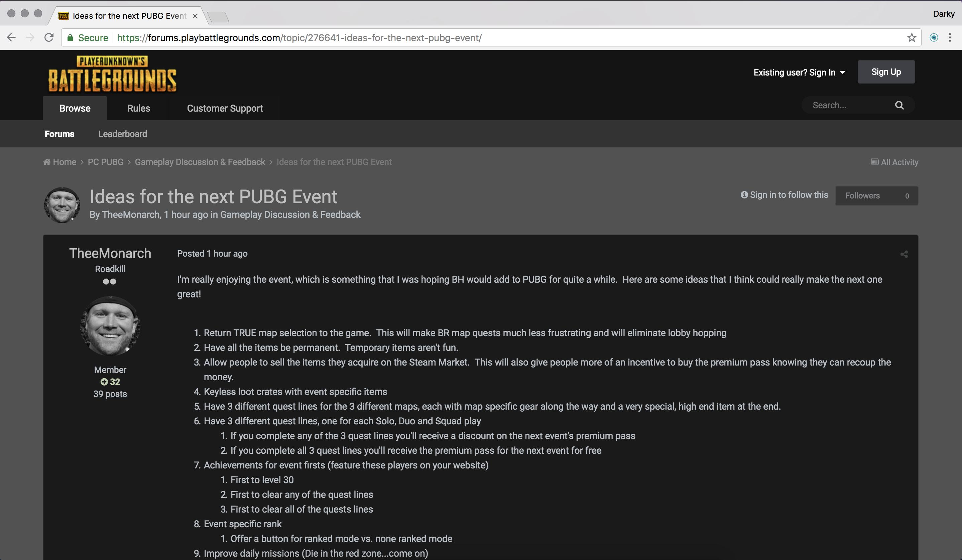Click Member group label
This screenshot has width=962, height=560.
(110, 370)
